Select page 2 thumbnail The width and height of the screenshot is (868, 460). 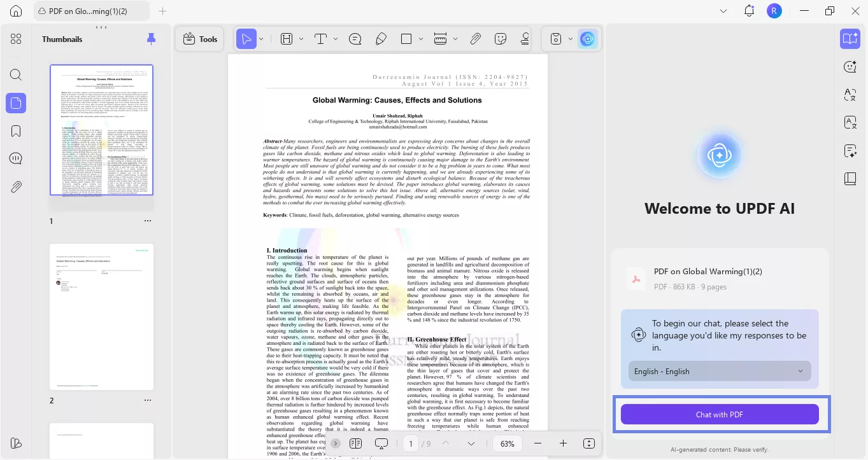(101, 316)
